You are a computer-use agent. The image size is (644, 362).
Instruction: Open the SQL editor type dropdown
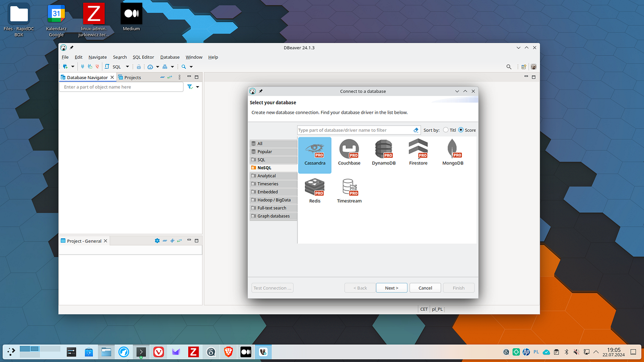pos(127,66)
